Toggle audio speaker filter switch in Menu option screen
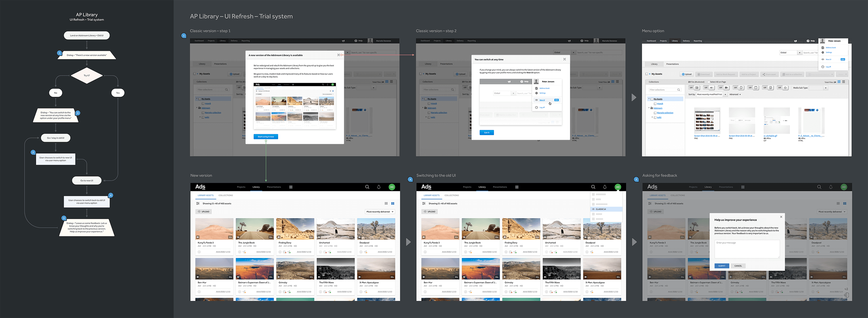Image resolution: width=868 pixels, height=318 pixels. point(709,88)
